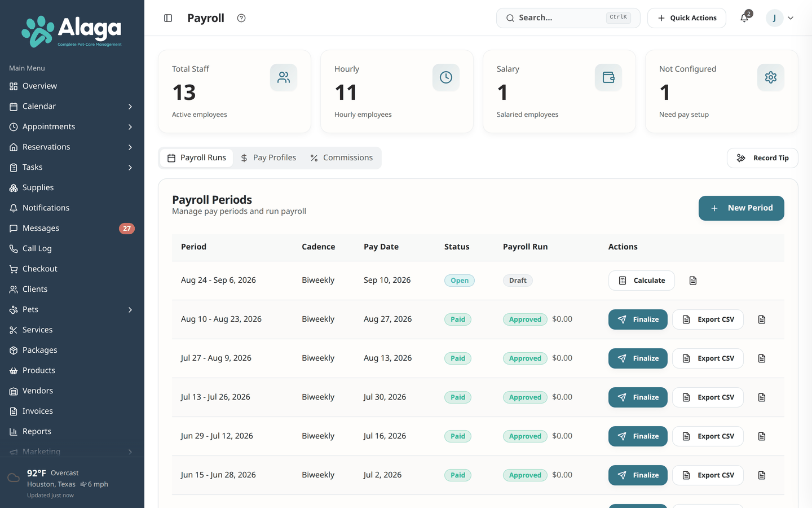Open the user account dropdown arrow
812x508 pixels.
click(x=791, y=18)
